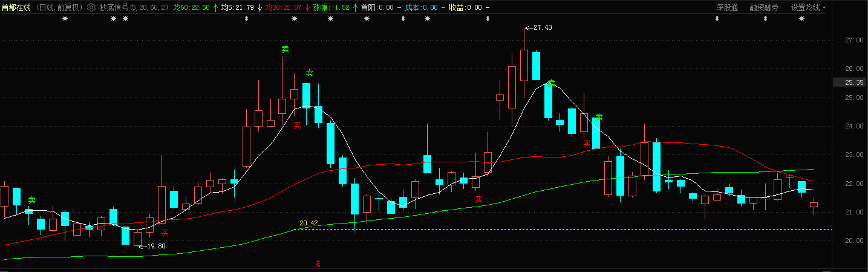
Task: Click the star marker below 设置均线
Action: (x=802, y=19)
